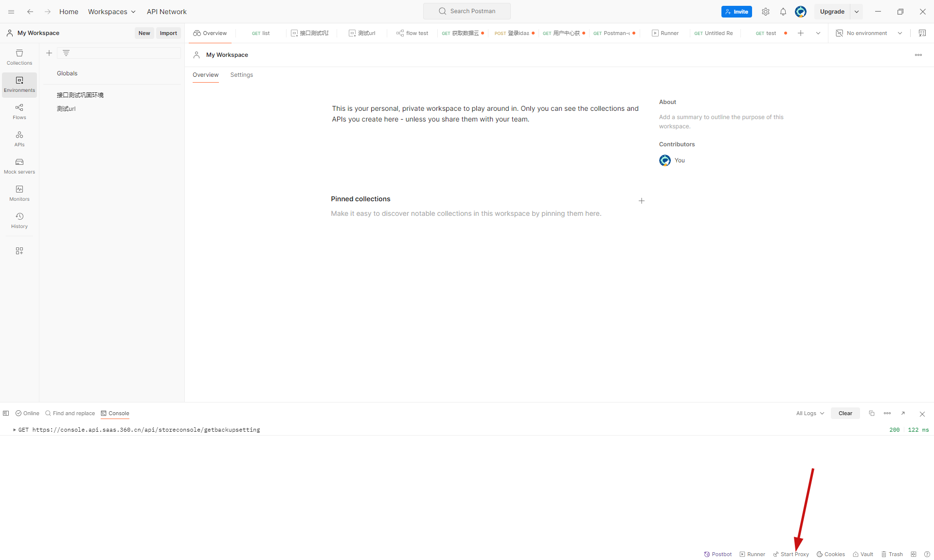Toggle the sidebar visibility icon in the footer

tap(6, 413)
